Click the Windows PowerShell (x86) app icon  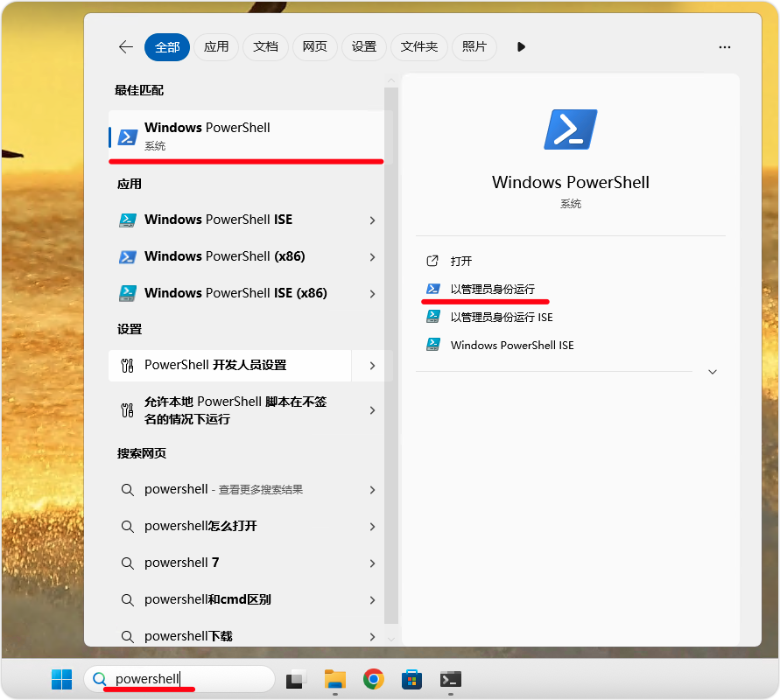click(x=127, y=257)
